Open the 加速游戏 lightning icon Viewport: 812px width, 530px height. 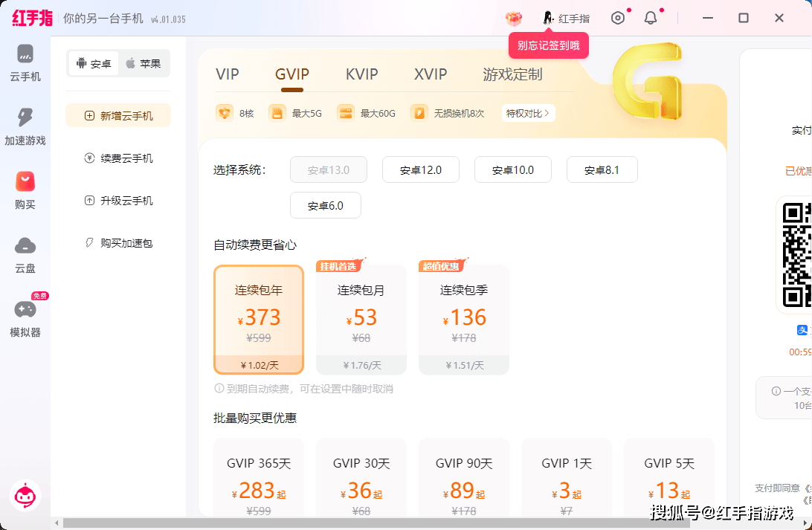pos(25,117)
